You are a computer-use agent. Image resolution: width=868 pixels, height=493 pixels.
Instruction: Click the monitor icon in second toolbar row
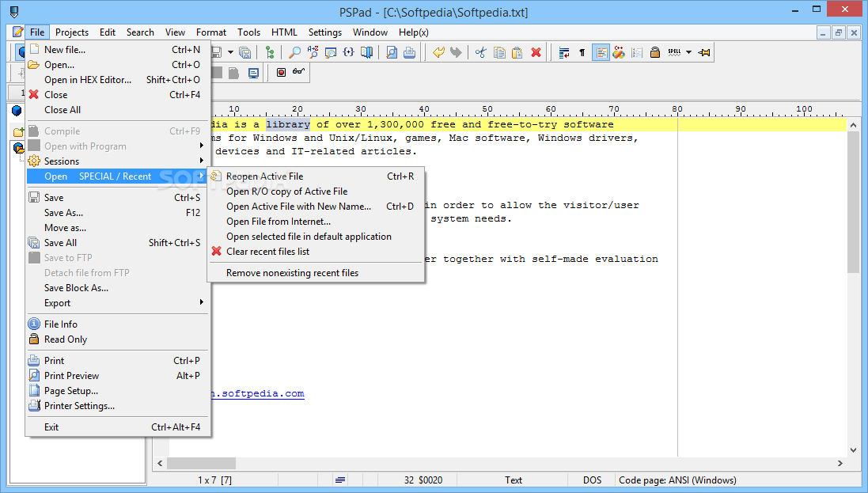click(x=253, y=73)
